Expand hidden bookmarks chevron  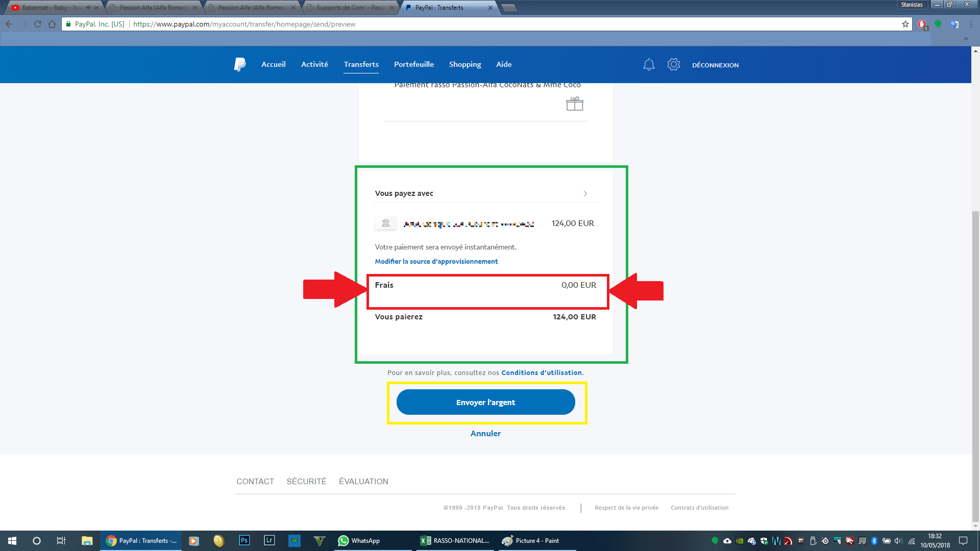click(x=966, y=39)
